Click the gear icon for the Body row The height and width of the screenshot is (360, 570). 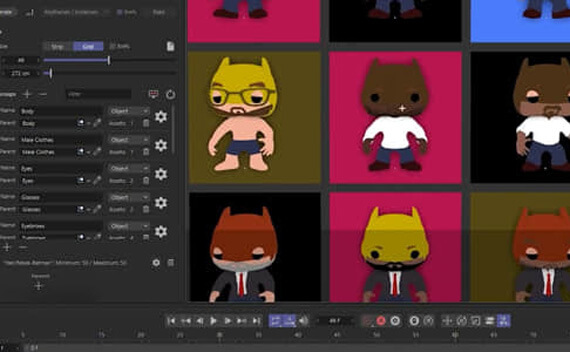click(x=161, y=117)
